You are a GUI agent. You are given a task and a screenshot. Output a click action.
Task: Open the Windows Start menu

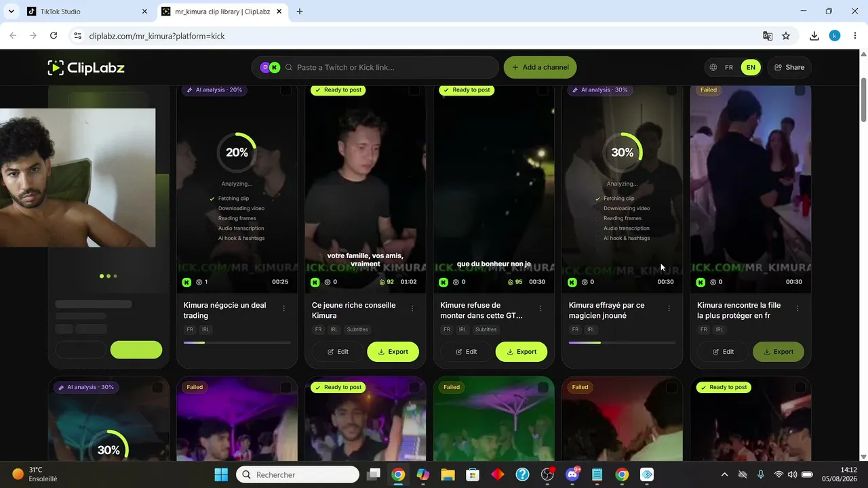click(221, 474)
